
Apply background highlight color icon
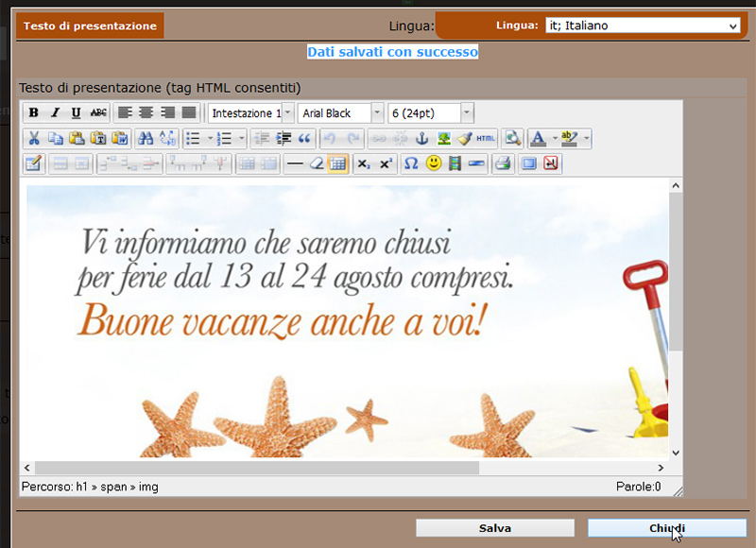click(x=570, y=139)
